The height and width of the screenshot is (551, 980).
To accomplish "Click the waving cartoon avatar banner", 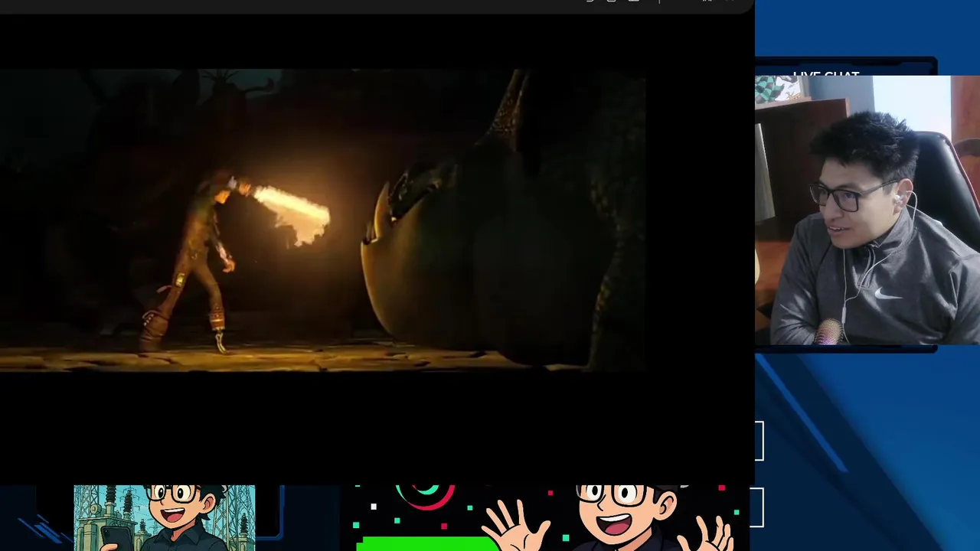I will (x=543, y=518).
